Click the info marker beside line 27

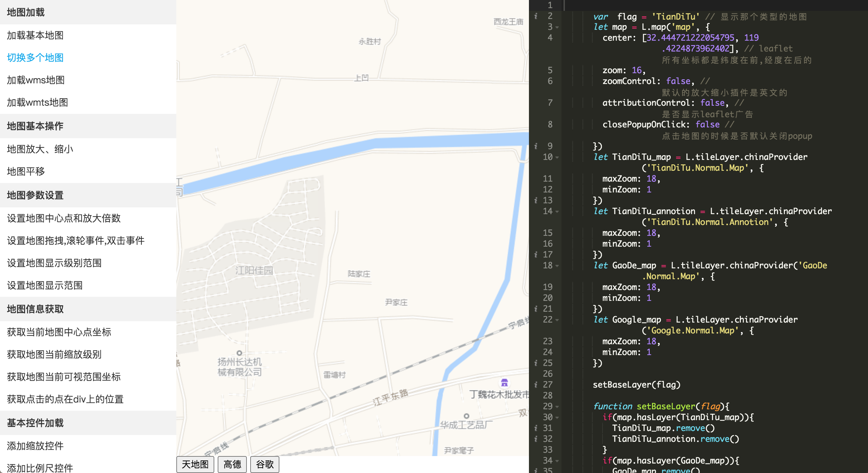click(x=536, y=385)
